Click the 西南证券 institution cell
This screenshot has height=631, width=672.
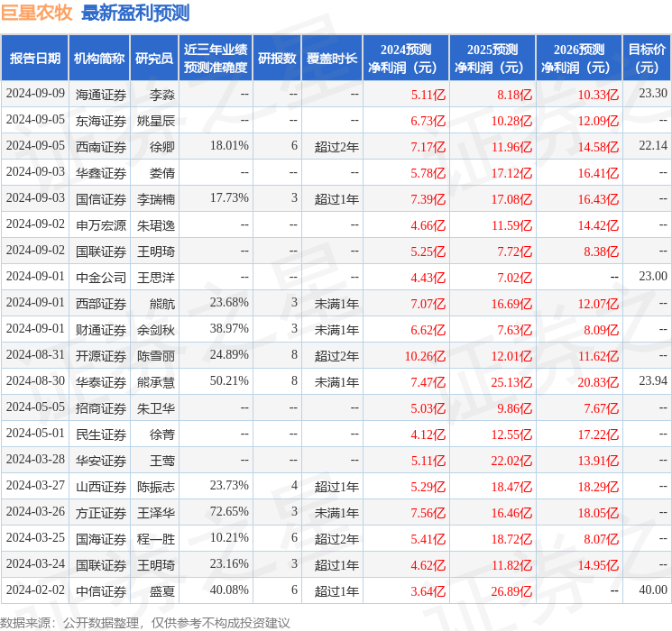coord(101,147)
